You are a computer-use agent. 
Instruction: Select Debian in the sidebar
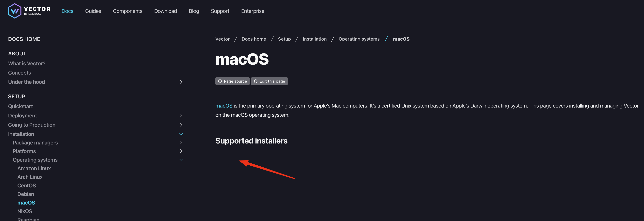pyautogui.click(x=26, y=194)
